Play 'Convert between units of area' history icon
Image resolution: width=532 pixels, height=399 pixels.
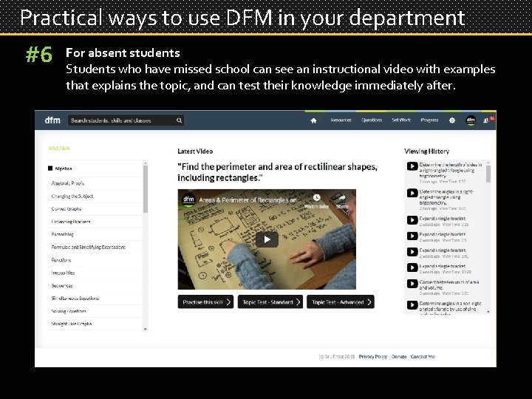pos(412,284)
